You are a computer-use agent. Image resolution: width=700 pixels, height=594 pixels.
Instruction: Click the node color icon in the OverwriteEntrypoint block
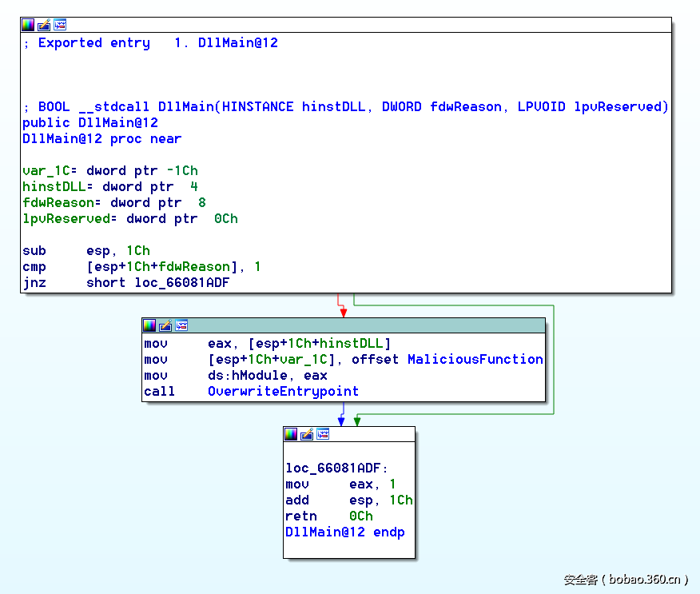tap(149, 325)
